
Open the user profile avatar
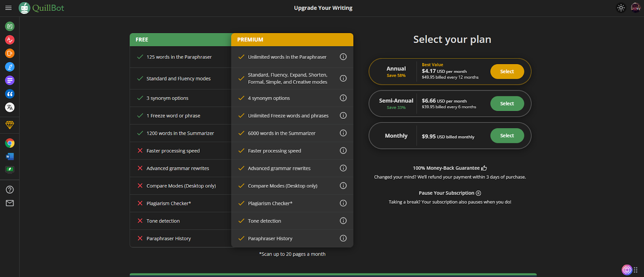(636, 8)
